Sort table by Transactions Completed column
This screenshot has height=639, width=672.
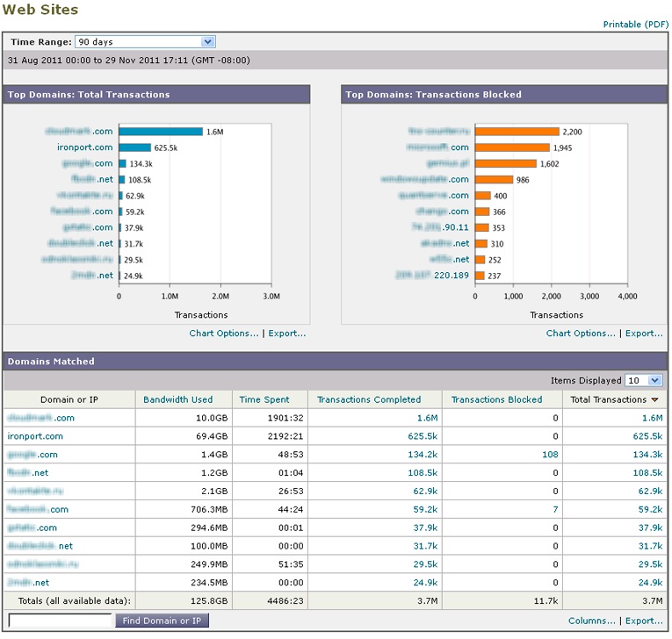[369, 399]
